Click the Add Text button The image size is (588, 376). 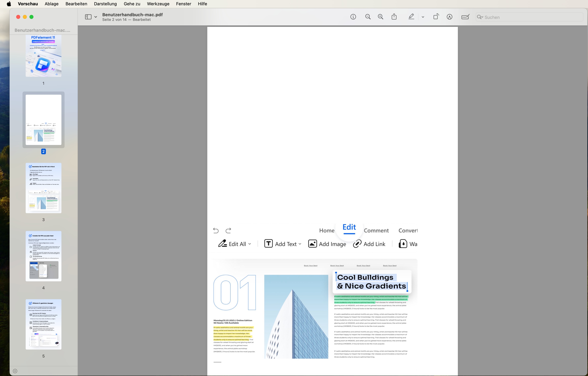click(283, 244)
